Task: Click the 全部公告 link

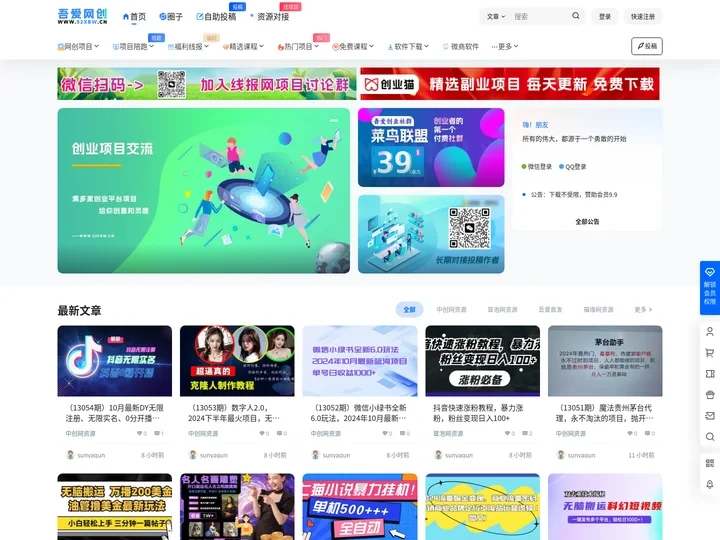Action: (x=587, y=222)
